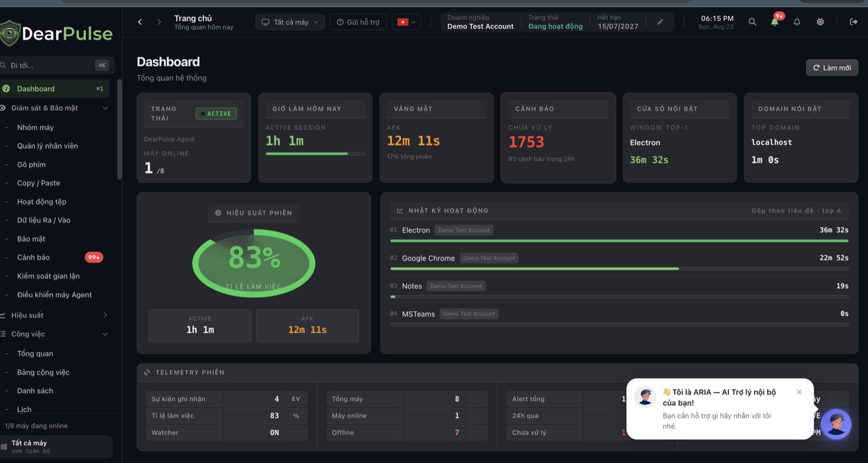The image size is (868, 463).
Task: Open Hoạt động tệp
Action: (41, 202)
